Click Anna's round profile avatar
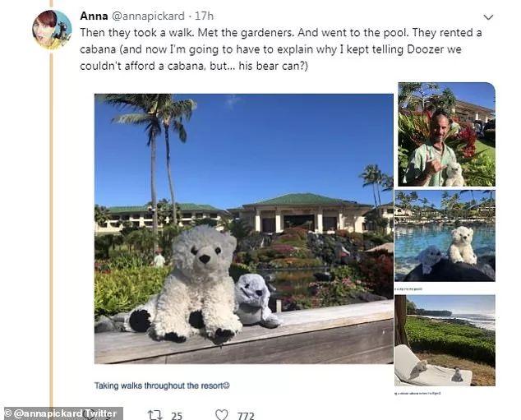This screenshot has width=521, height=420. click(x=52, y=30)
